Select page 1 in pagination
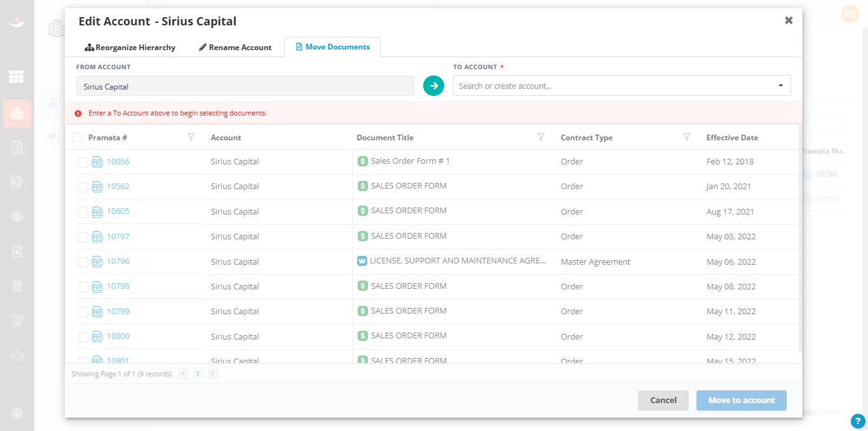Screen dimensions: 868x431 click(198, 374)
